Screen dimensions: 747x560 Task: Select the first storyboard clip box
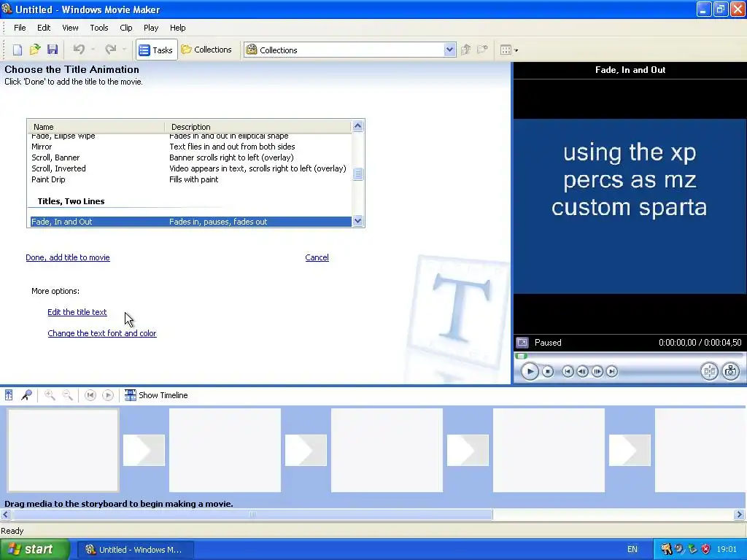[63, 450]
